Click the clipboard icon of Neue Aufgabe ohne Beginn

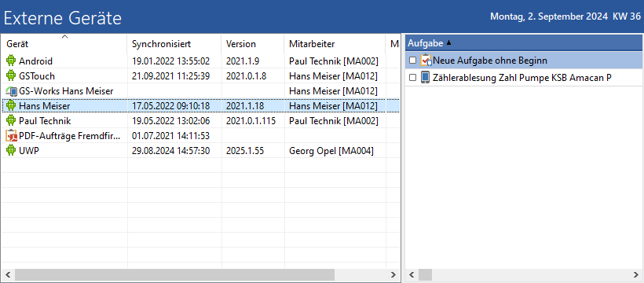click(x=426, y=61)
